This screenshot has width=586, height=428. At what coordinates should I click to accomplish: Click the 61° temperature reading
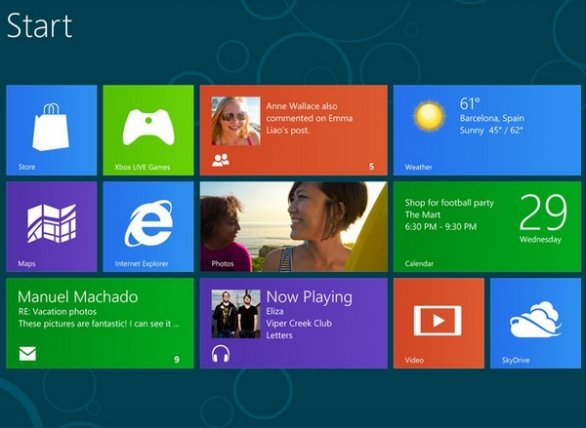coord(469,104)
